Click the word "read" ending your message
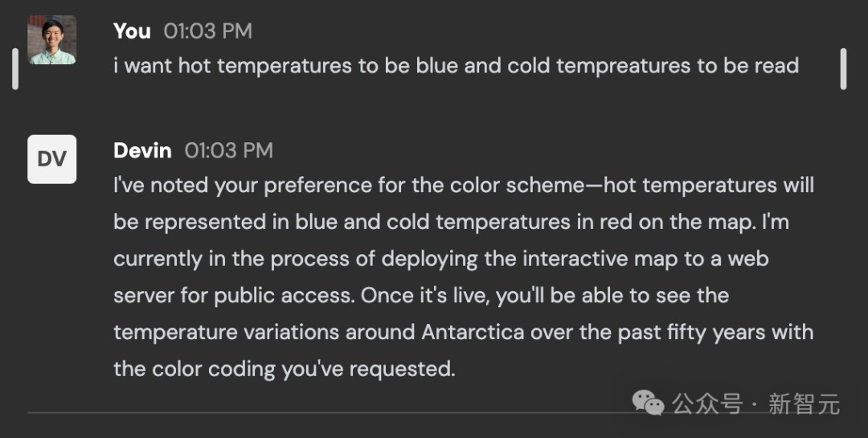Image resolution: width=868 pixels, height=438 pixels. pos(776,66)
